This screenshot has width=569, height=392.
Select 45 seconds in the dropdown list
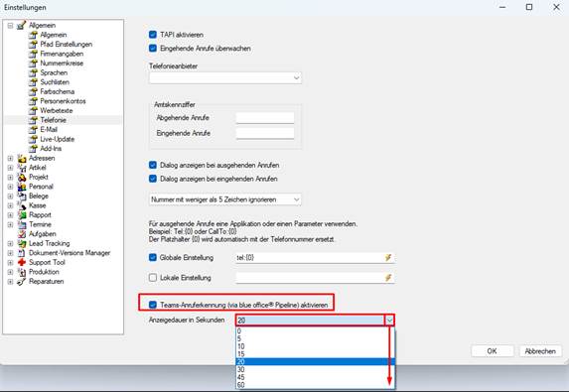[x=315, y=377]
